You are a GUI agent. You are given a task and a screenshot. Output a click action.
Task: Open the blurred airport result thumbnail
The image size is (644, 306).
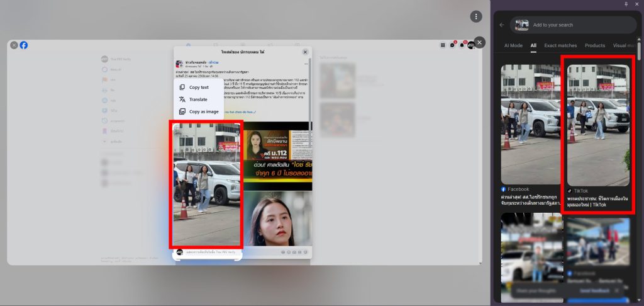click(598, 242)
